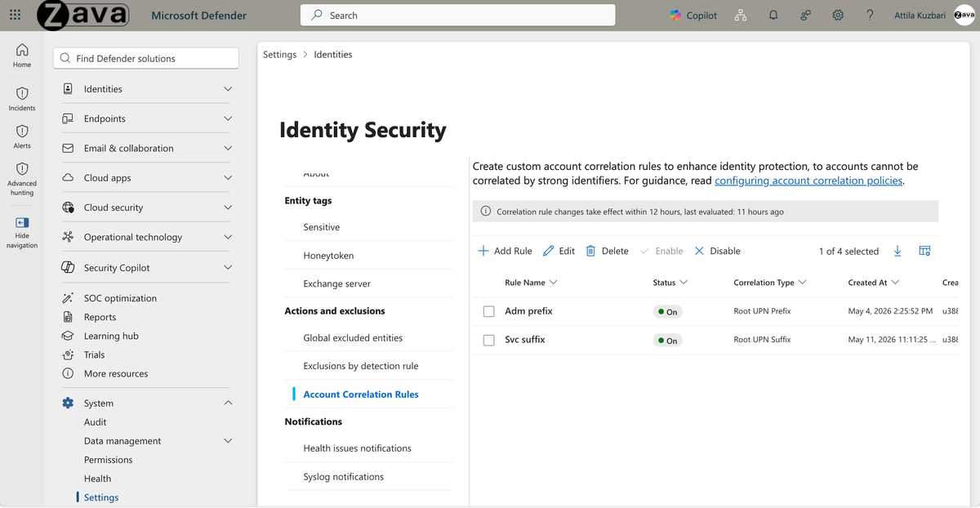Click Find Defender solutions field
The width and height of the screenshot is (980, 508).
click(x=146, y=59)
